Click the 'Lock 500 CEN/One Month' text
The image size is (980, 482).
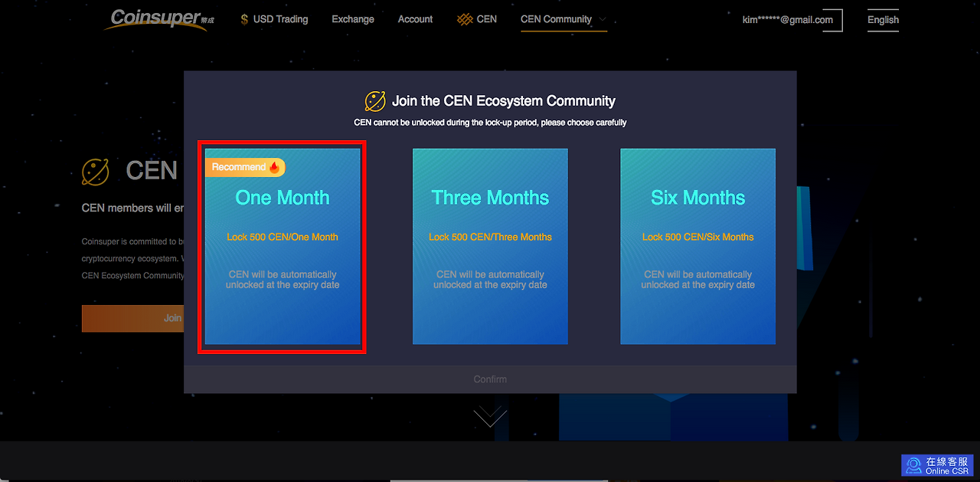[283, 237]
